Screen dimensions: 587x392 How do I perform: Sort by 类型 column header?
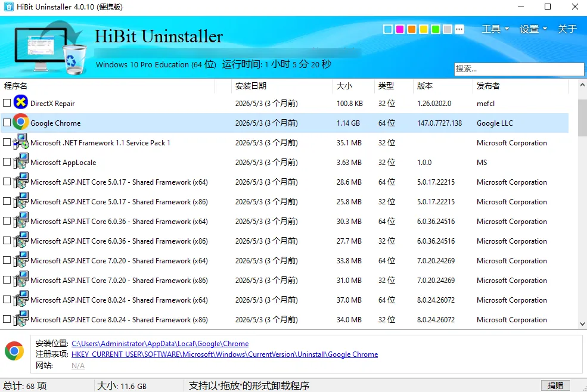(394, 86)
